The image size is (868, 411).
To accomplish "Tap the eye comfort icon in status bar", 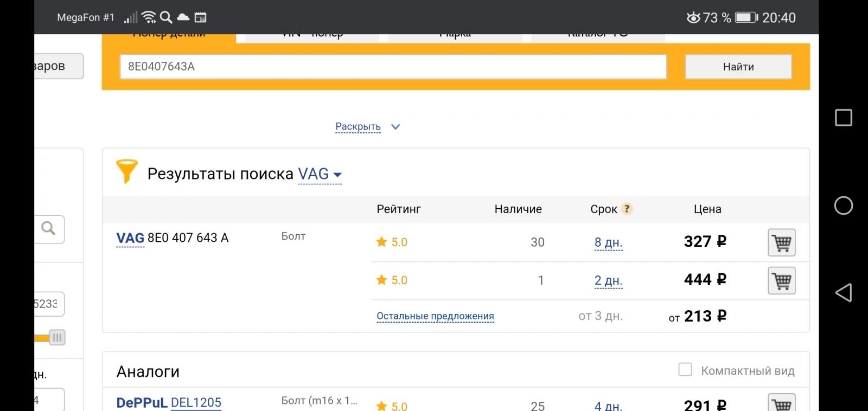I will [693, 17].
